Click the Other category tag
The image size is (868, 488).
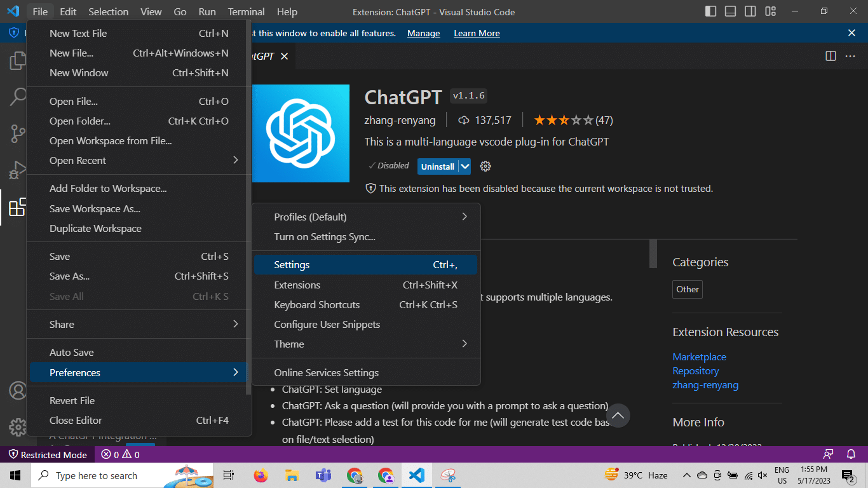[688, 289]
